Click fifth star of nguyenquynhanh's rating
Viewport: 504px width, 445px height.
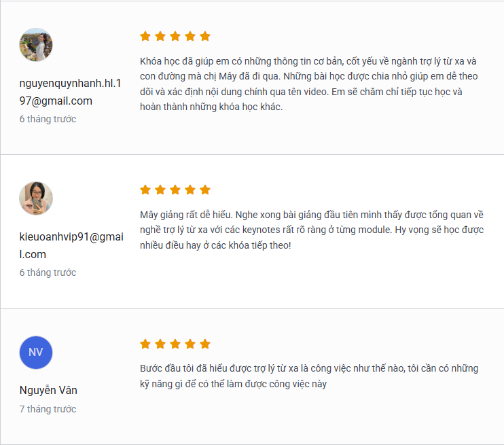tap(205, 36)
